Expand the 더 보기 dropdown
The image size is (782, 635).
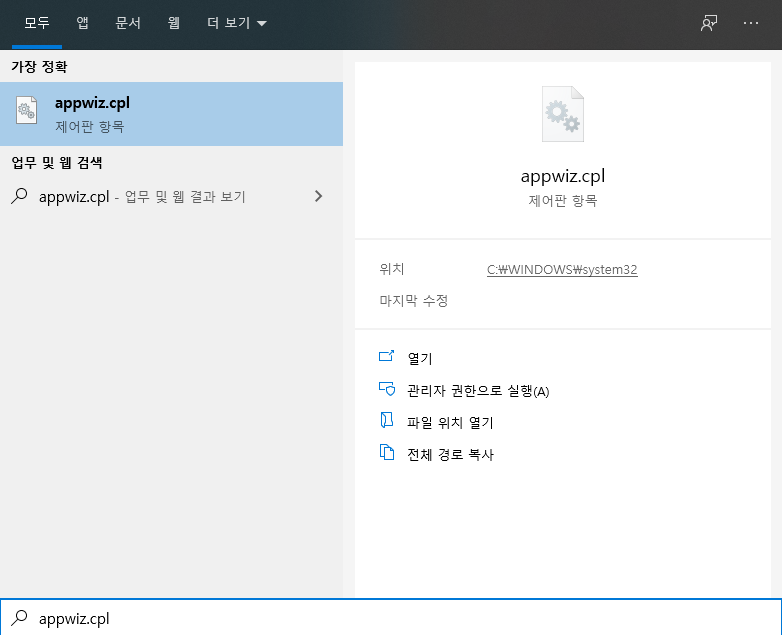tap(237, 23)
